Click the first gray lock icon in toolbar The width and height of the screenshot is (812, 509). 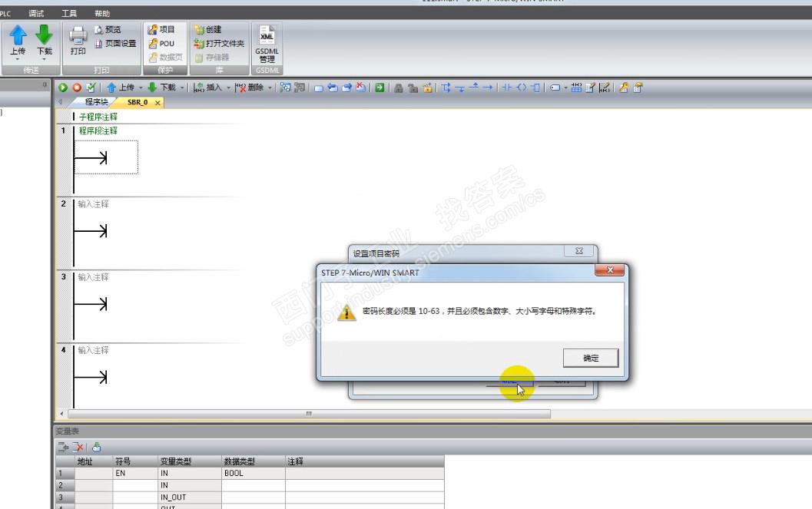398,88
